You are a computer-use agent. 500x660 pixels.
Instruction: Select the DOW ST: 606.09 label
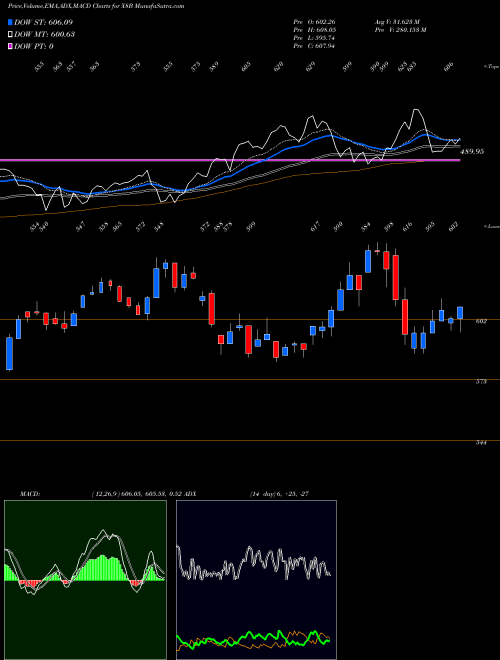click(44, 22)
